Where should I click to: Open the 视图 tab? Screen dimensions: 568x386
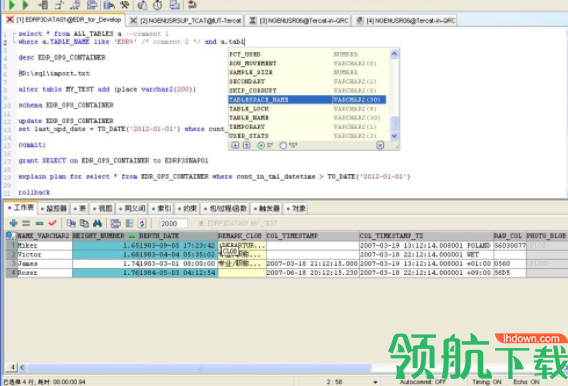103,208
